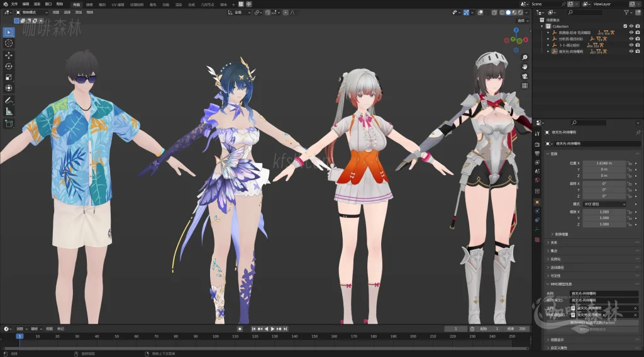
Task: Expand the Delta Transform subpanel
Action: click(x=559, y=234)
